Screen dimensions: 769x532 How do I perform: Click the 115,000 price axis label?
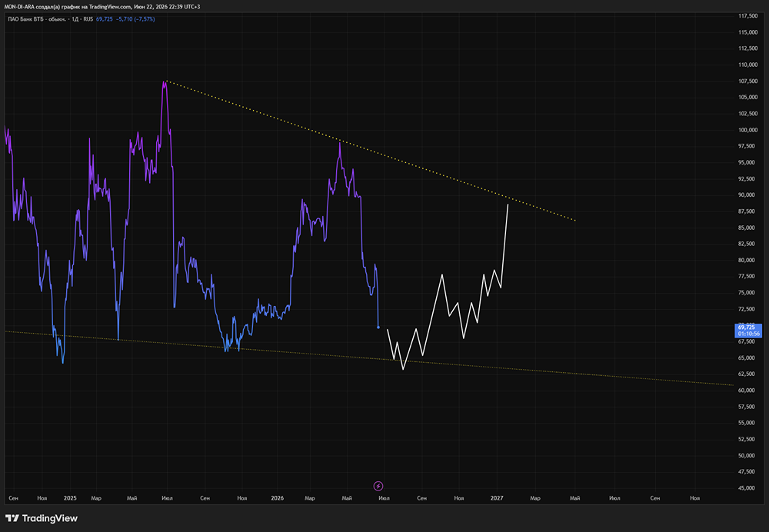748,32
